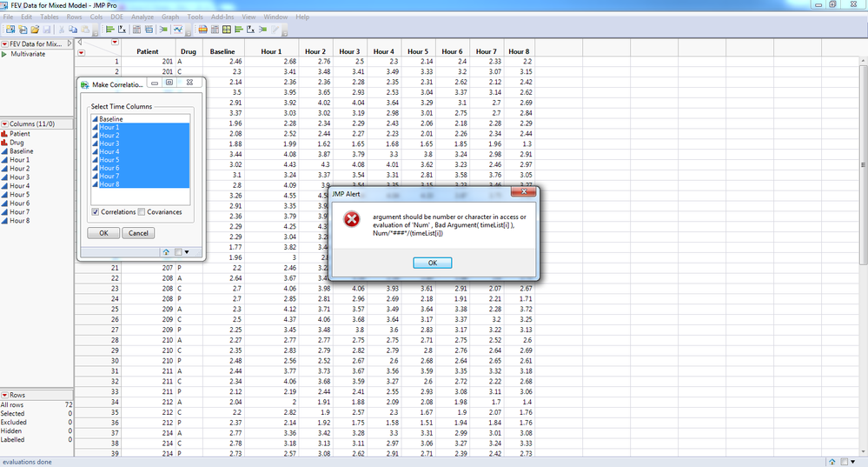
Task: Toggle the Correlations checkbox
Action: [96, 211]
